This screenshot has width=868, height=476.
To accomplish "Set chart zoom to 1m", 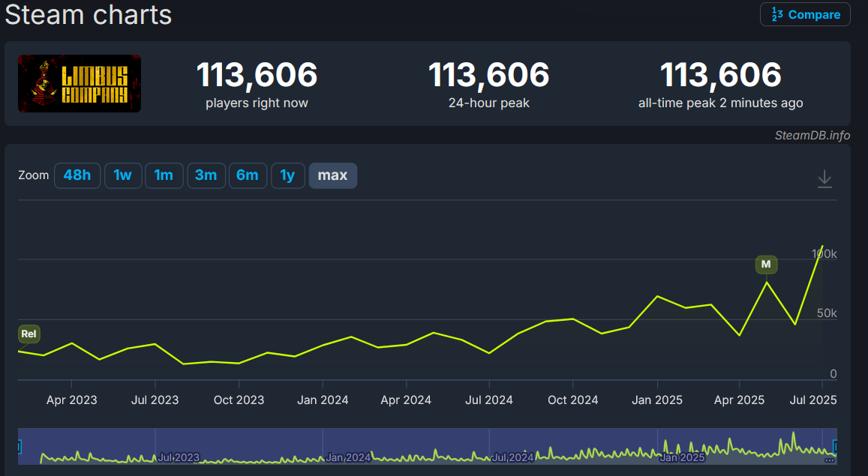I will (x=164, y=175).
